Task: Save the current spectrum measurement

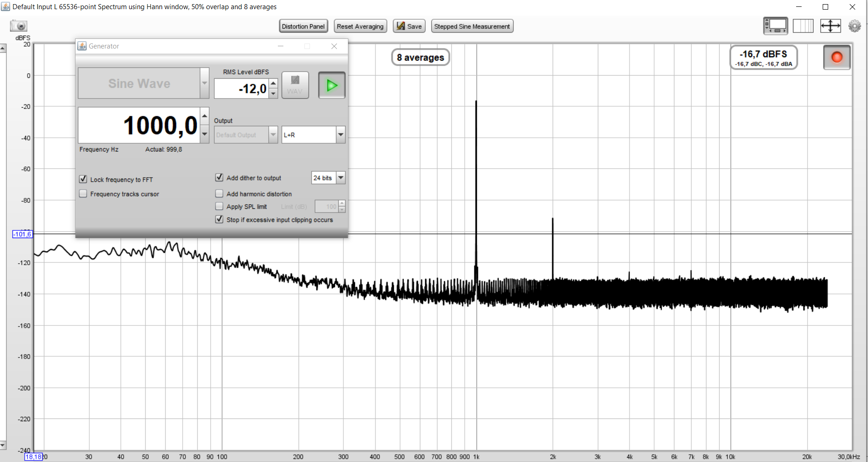Action: (409, 26)
